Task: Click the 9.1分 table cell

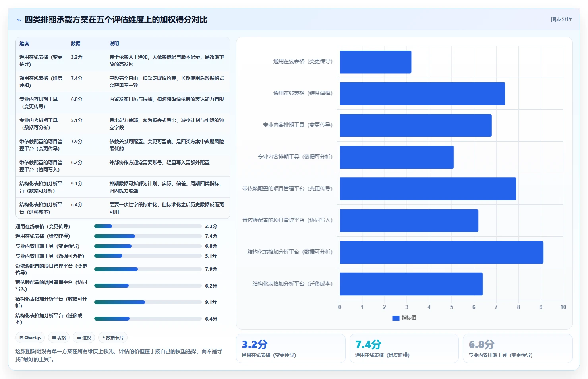Action: [x=77, y=184]
